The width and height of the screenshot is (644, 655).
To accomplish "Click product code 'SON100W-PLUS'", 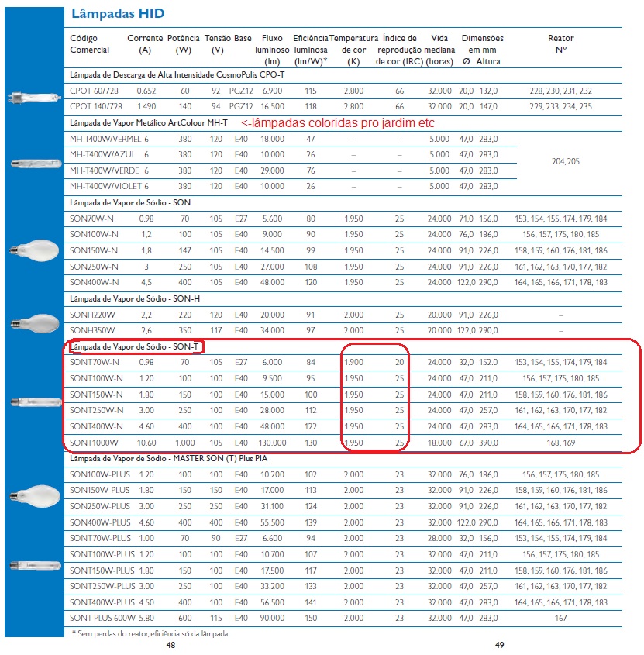I will coord(100,474).
